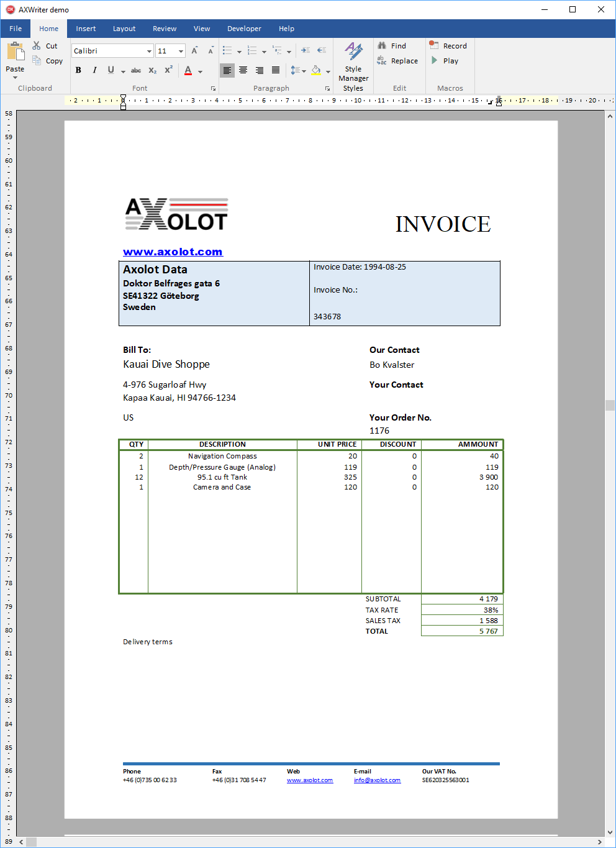
Task: Set font color with the red A
Action: [x=188, y=71]
